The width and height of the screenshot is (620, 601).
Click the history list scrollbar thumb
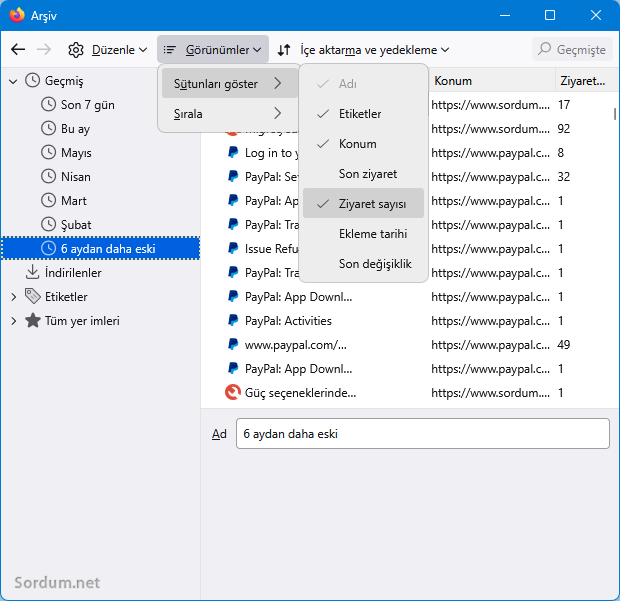tap(614, 114)
